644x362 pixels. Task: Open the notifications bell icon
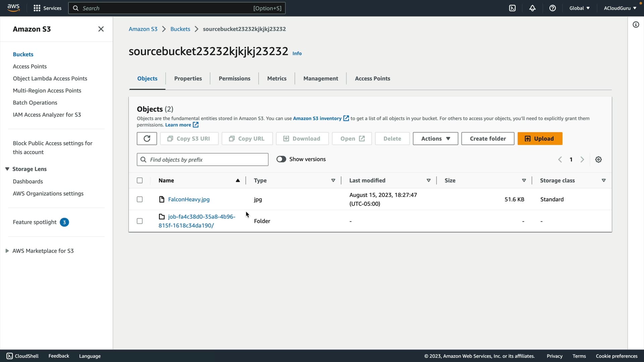pyautogui.click(x=532, y=8)
